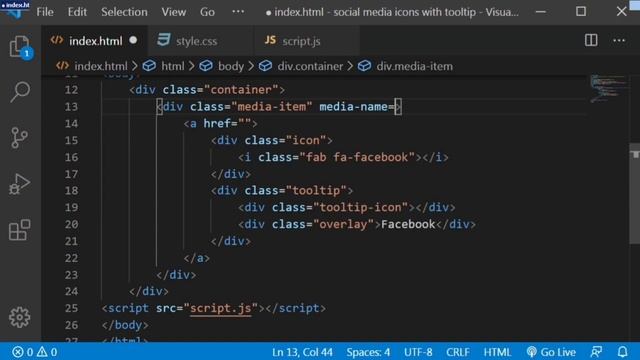Image resolution: width=640 pixels, height=360 pixels.
Task: Click line number 13 in gutter
Action: point(71,107)
